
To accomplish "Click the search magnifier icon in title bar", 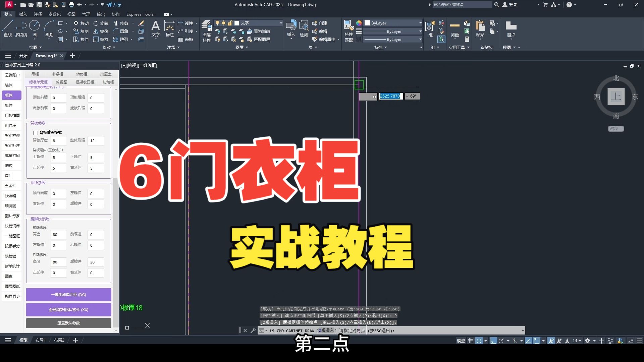I will [x=496, y=5].
